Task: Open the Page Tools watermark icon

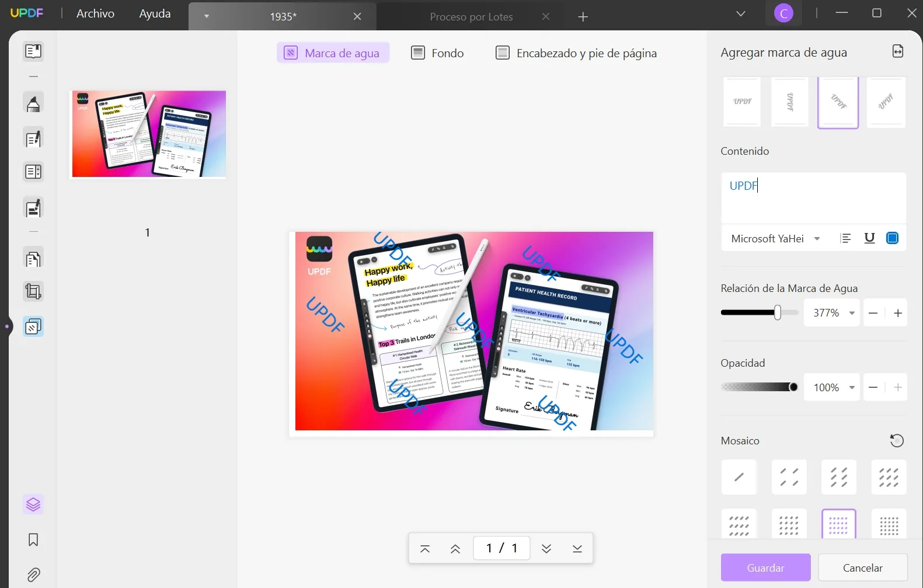Action: (x=33, y=326)
